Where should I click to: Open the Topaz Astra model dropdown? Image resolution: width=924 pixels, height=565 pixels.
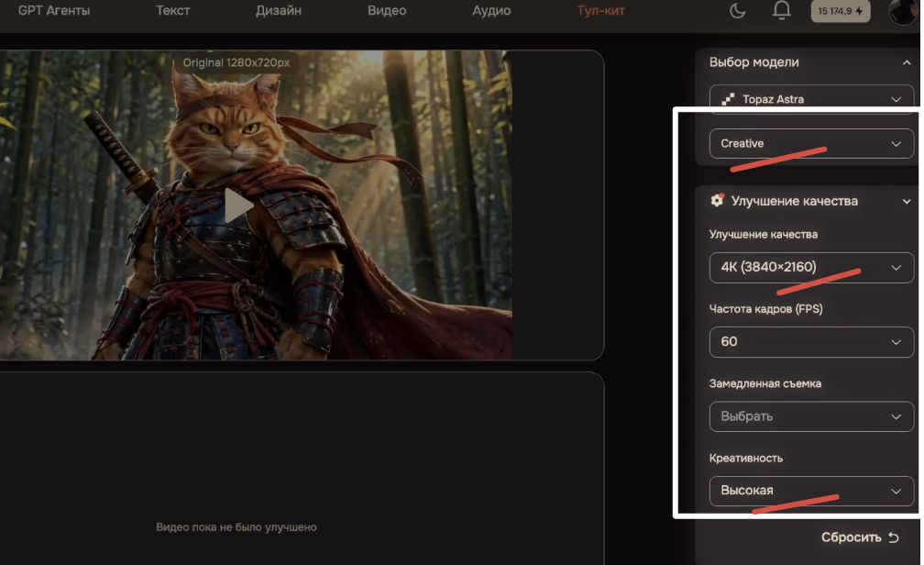pyautogui.click(x=811, y=99)
